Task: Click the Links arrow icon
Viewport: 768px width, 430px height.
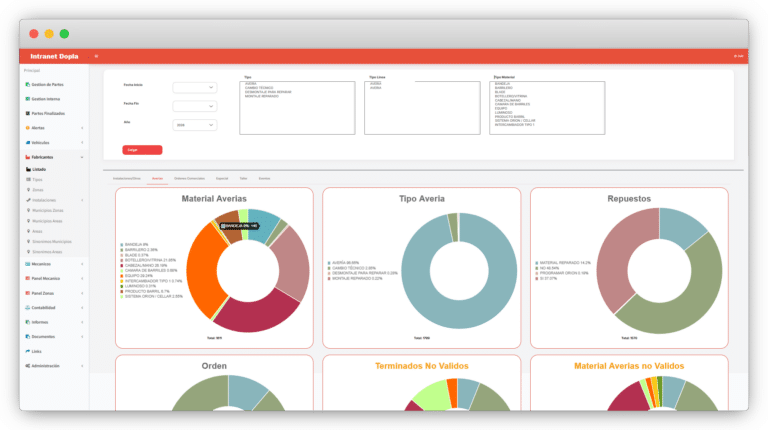Action: (27, 351)
